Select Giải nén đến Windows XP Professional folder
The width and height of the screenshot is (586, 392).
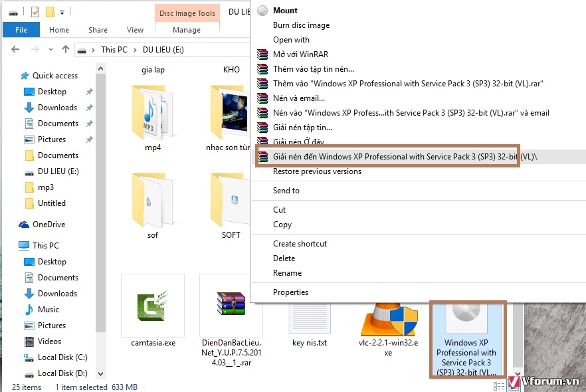[x=405, y=157]
